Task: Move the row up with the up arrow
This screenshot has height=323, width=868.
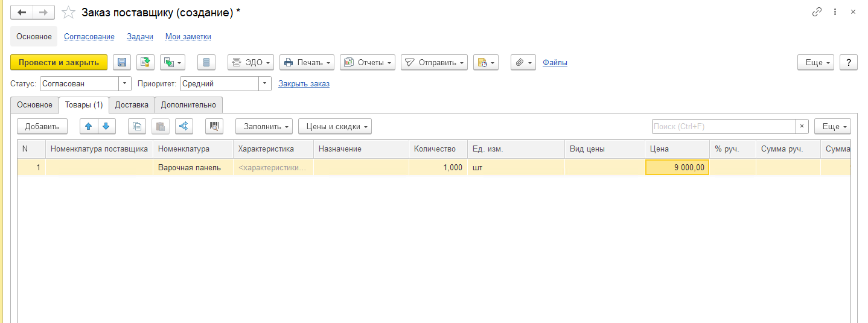Action: click(x=89, y=126)
